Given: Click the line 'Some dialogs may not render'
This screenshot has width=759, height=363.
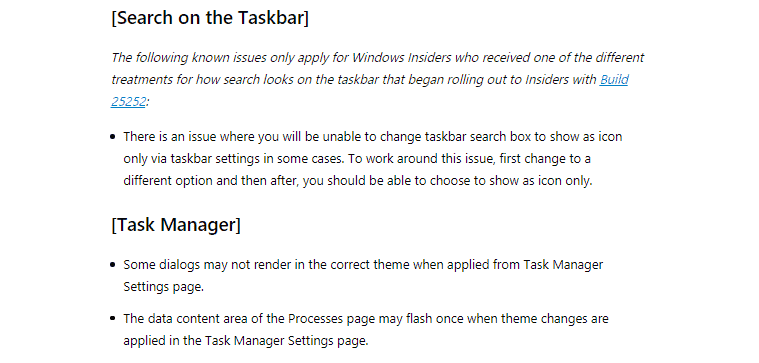Looking at the screenshot, I should tap(363, 265).
